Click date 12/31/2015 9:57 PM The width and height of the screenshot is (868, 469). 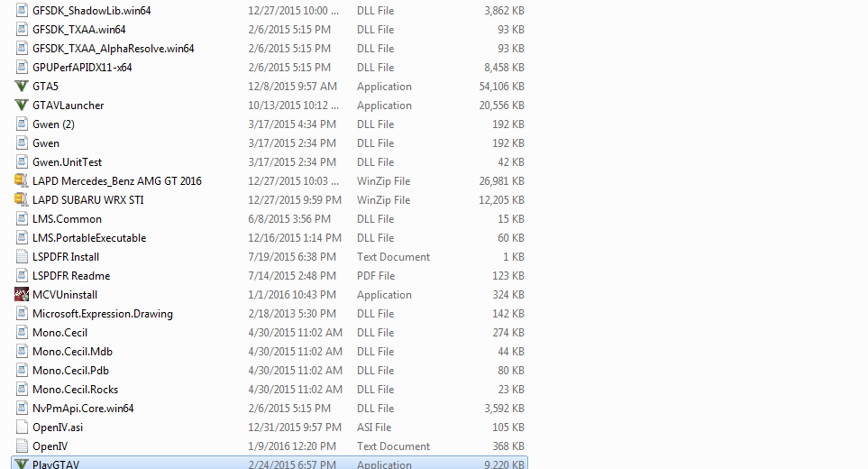click(295, 428)
